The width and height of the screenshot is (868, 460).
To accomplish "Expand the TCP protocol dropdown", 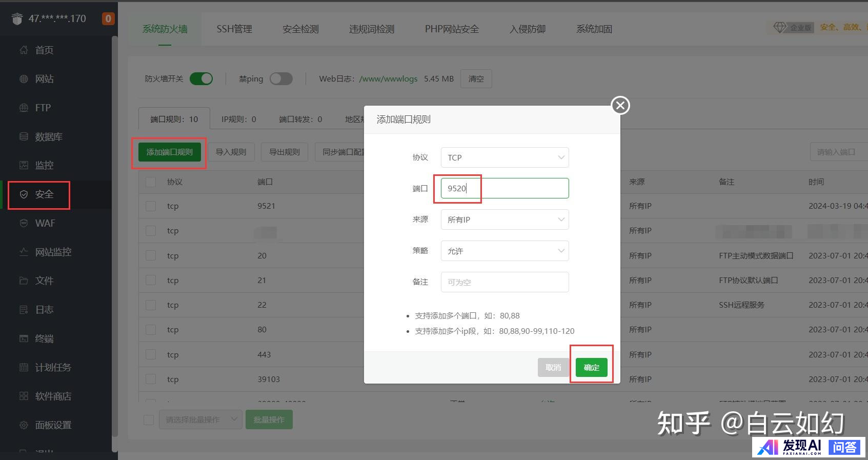I will [504, 157].
